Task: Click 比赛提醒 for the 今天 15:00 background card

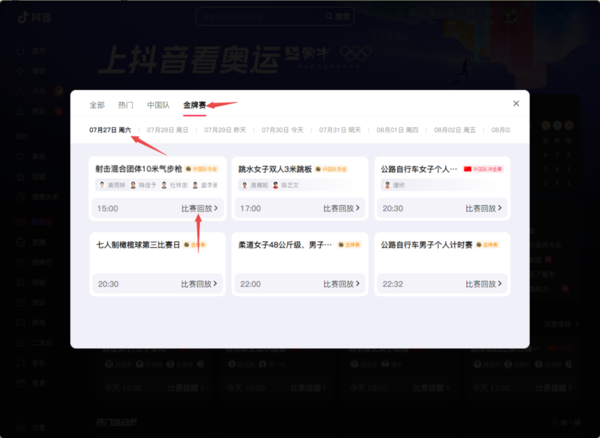Action: pyautogui.click(x=185, y=388)
